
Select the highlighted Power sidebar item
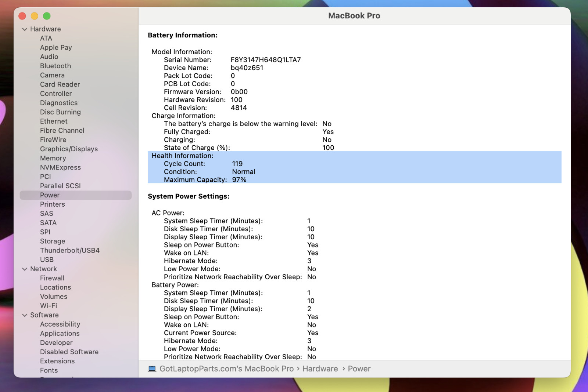(x=76, y=195)
